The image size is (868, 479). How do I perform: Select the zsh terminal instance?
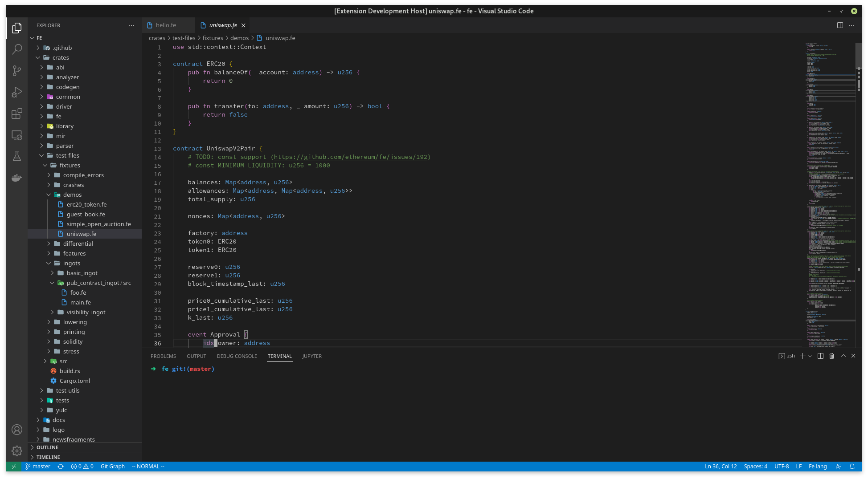tap(787, 356)
